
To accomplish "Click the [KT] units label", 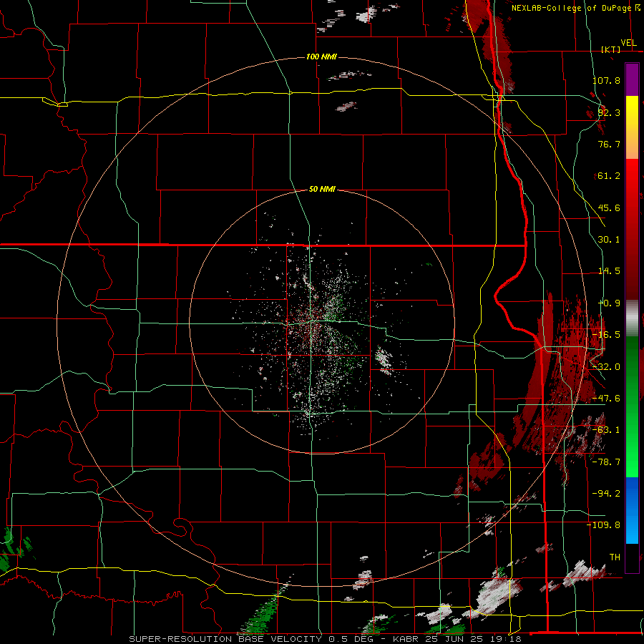I will tap(610, 49).
